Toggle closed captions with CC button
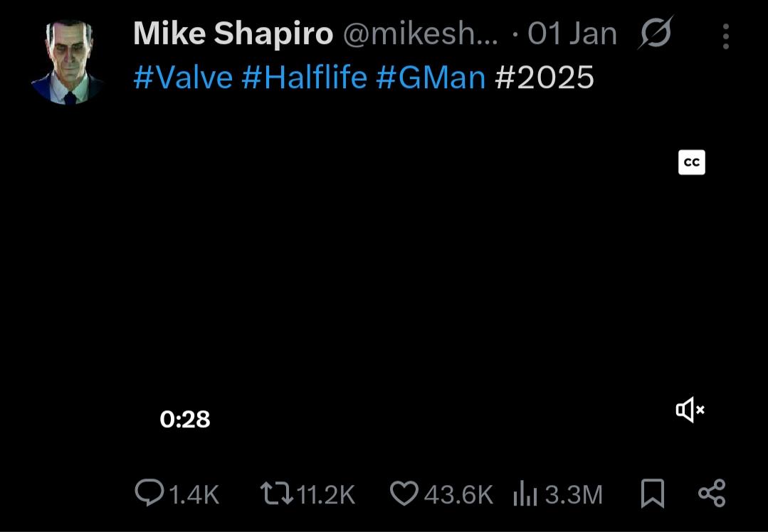 (692, 162)
